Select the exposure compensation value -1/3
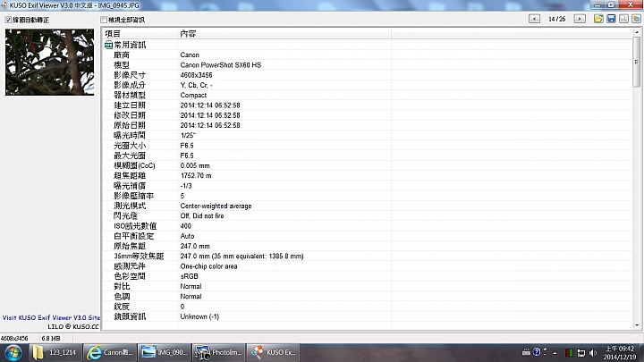 click(186, 186)
